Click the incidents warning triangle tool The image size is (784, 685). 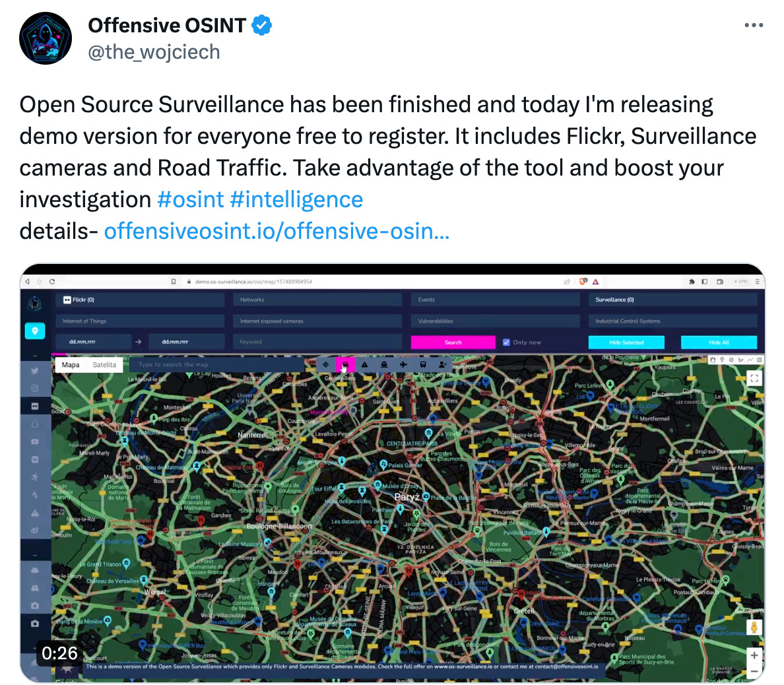click(364, 364)
